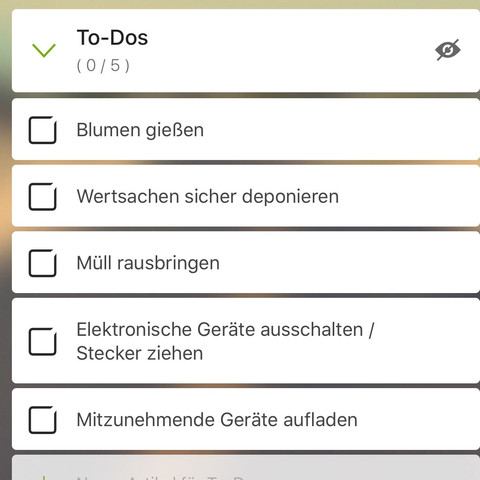Collapse the To-Dos section via green chevron

coord(44,50)
